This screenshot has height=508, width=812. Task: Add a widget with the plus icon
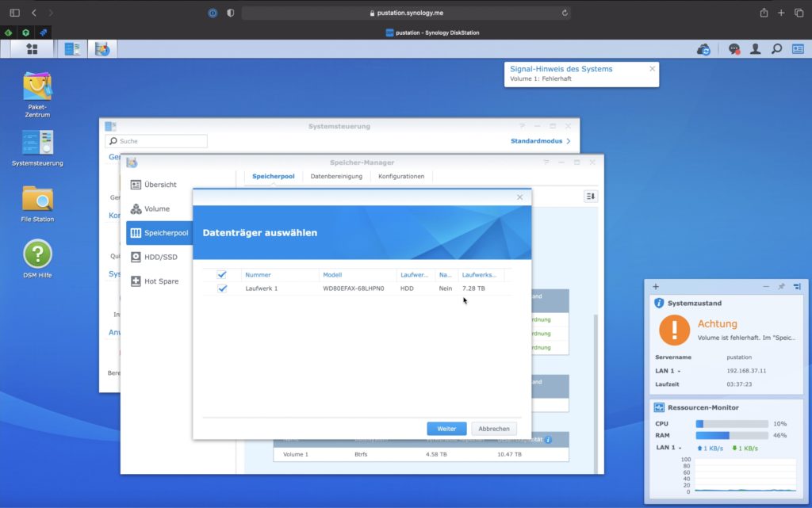(656, 286)
